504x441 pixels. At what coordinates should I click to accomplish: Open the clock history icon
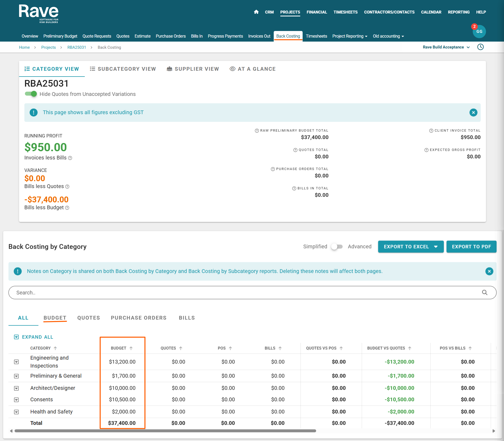480,47
